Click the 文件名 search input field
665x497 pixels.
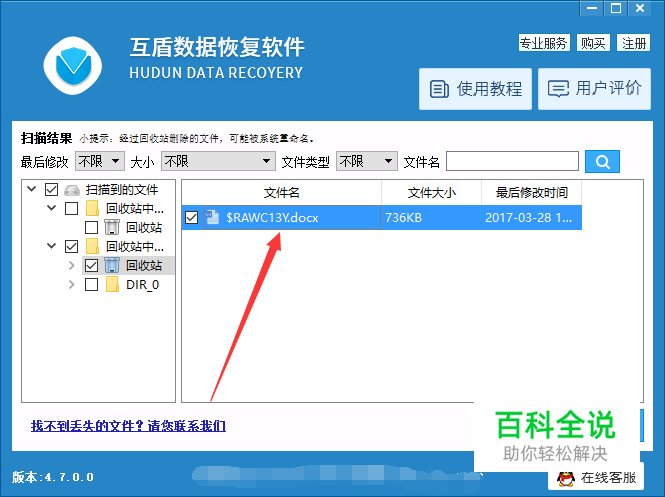point(512,161)
